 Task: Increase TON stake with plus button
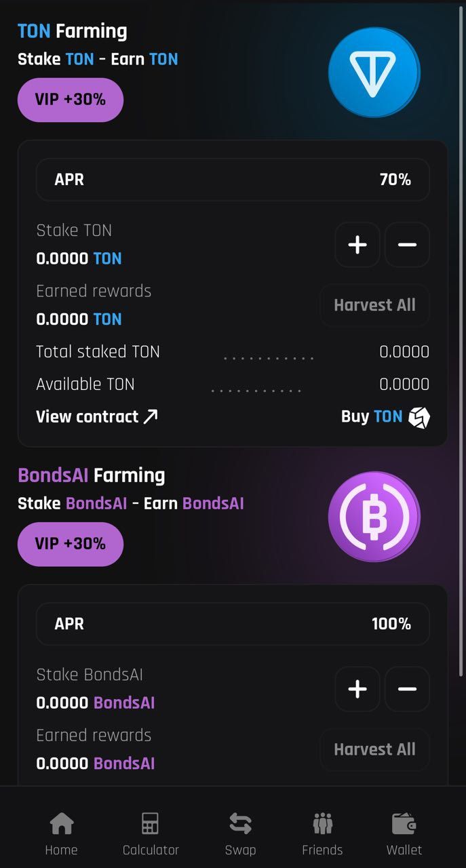tap(357, 245)
